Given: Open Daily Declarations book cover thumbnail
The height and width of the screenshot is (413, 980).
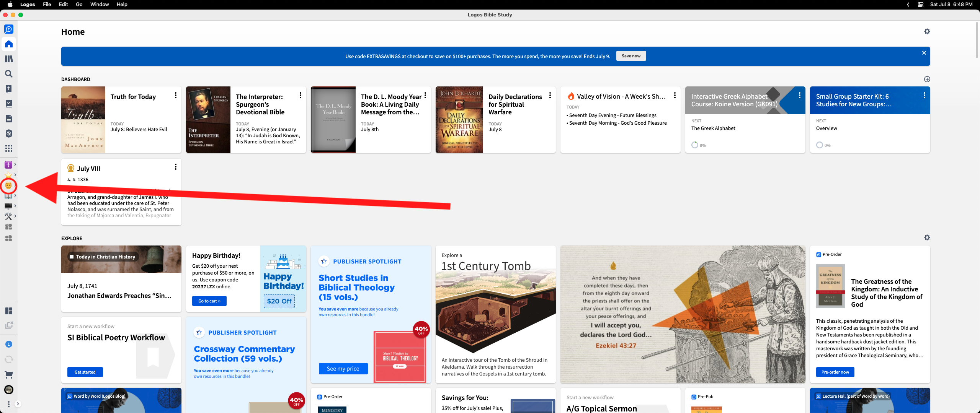Looking at the screenshot, I should (x=459, y=120).
